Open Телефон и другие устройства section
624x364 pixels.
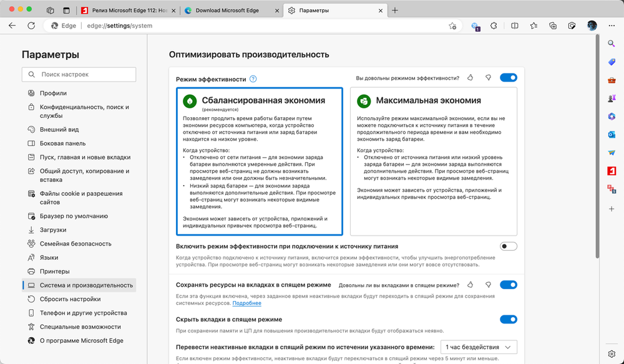coord(79,313)
